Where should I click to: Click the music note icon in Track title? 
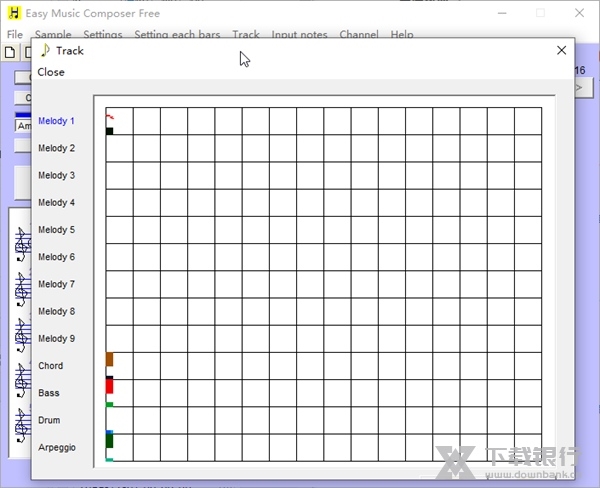click(45, 50)
